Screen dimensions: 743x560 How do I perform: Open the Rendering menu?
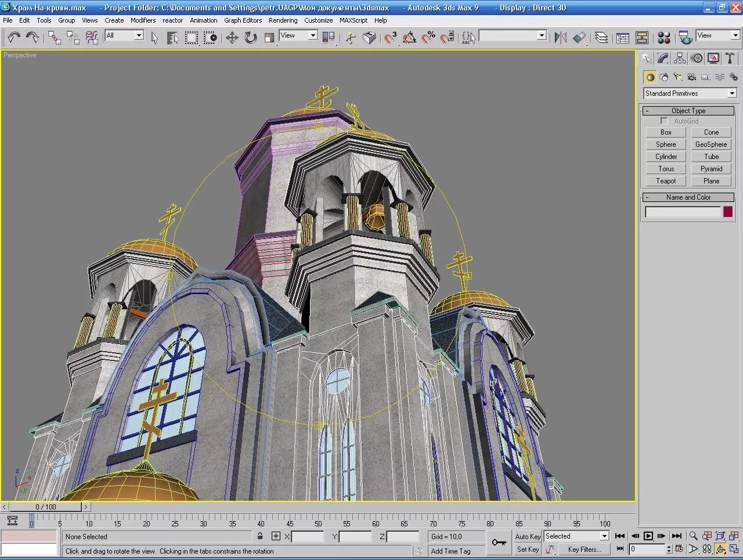tap(283, 20)
